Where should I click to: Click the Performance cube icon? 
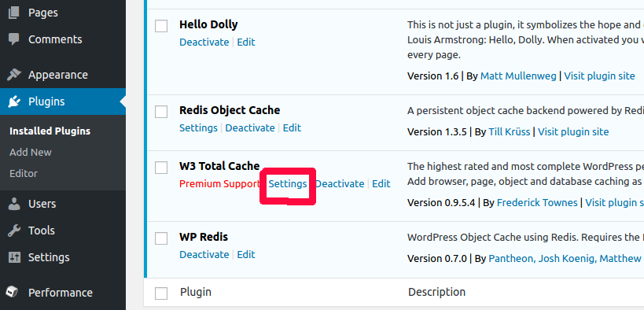point(13,293)
